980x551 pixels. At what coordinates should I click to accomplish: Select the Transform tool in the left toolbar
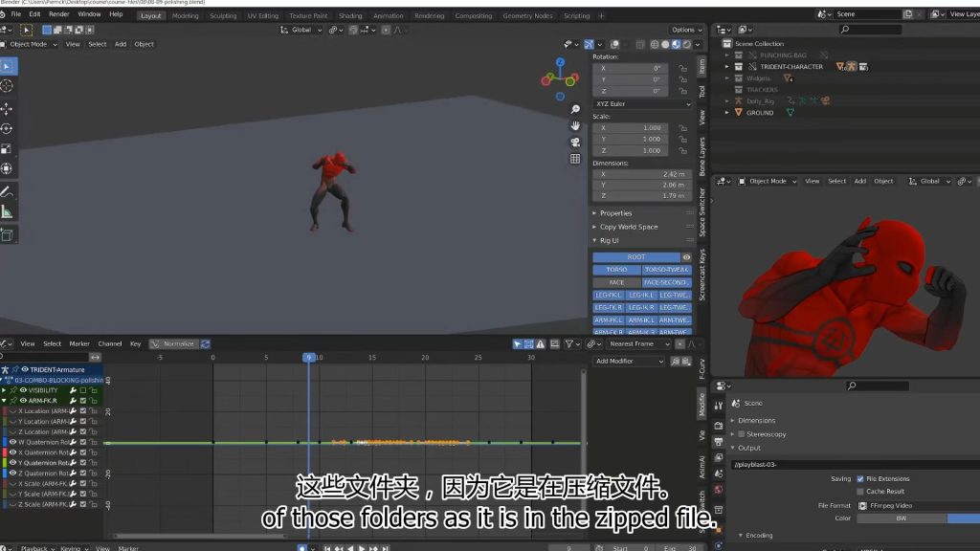point(7,168)
